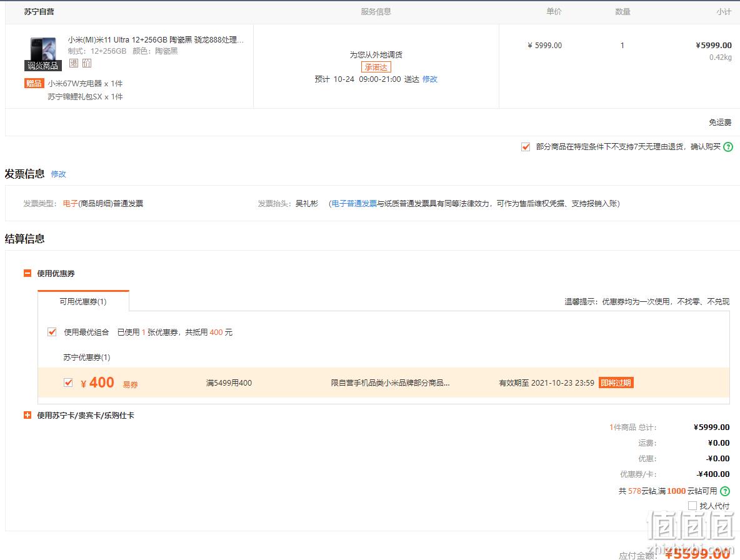Open the 小米11 Ultra product title link
The height and width of the screenshot is (560, 740).
click(156, 39)
